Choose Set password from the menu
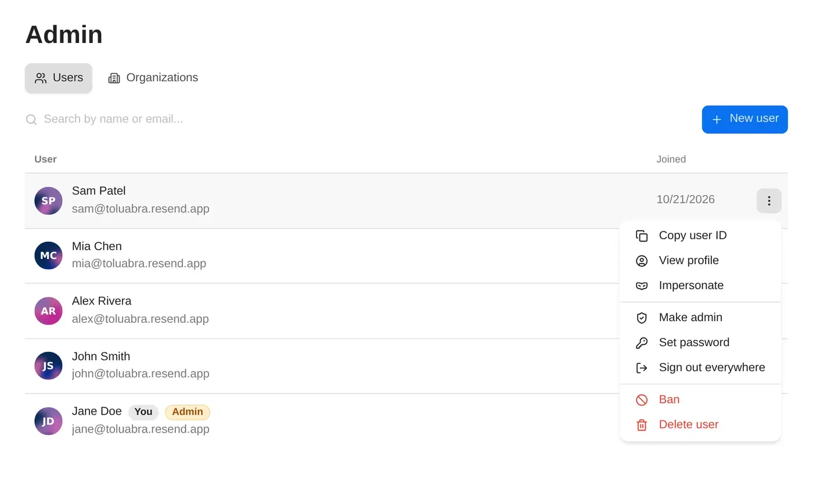This screenshot has width=813, height=504. [x=700, y=343]
